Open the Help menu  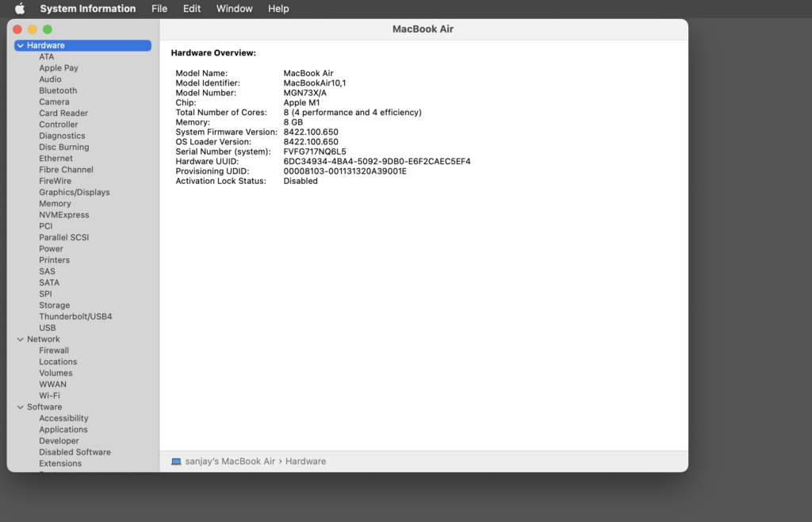278,9
